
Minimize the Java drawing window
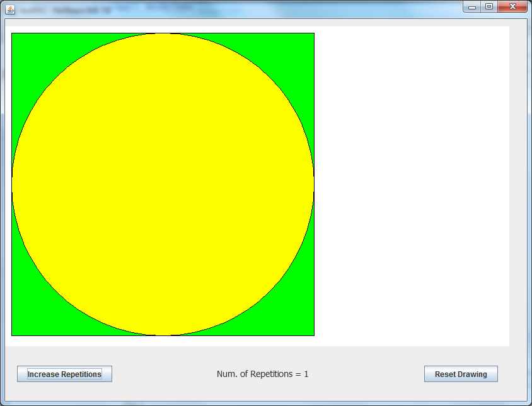coord(472,6)
